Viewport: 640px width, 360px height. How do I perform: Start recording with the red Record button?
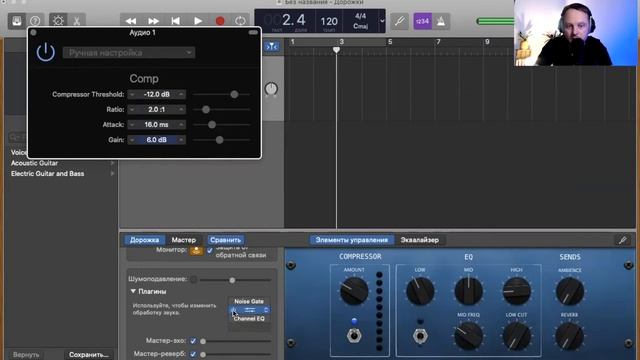pos(220,21)
